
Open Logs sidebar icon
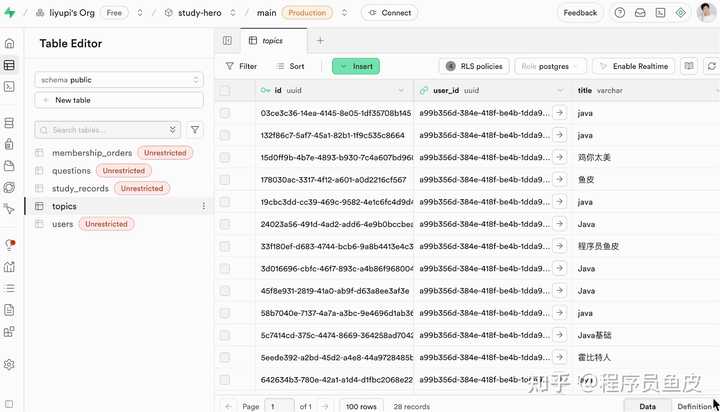point(9,288)
